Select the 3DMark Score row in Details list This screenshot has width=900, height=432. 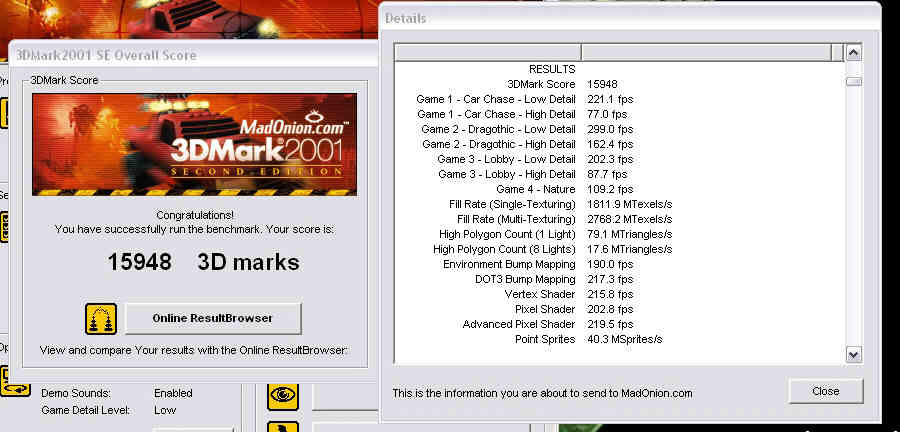coord(619,84)
